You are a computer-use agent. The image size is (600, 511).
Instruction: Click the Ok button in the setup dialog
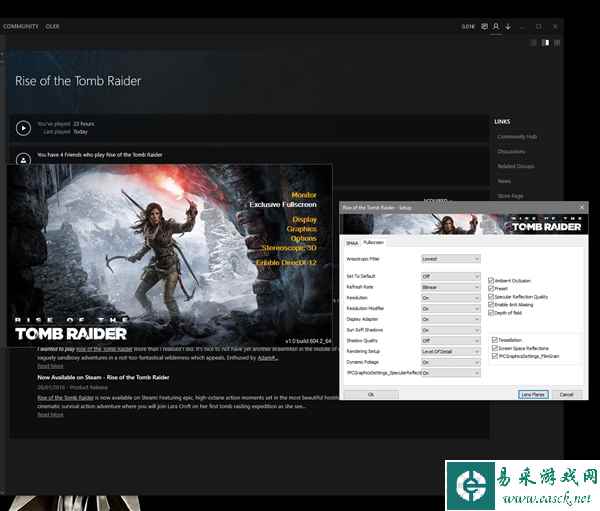[x=371, y=395]
